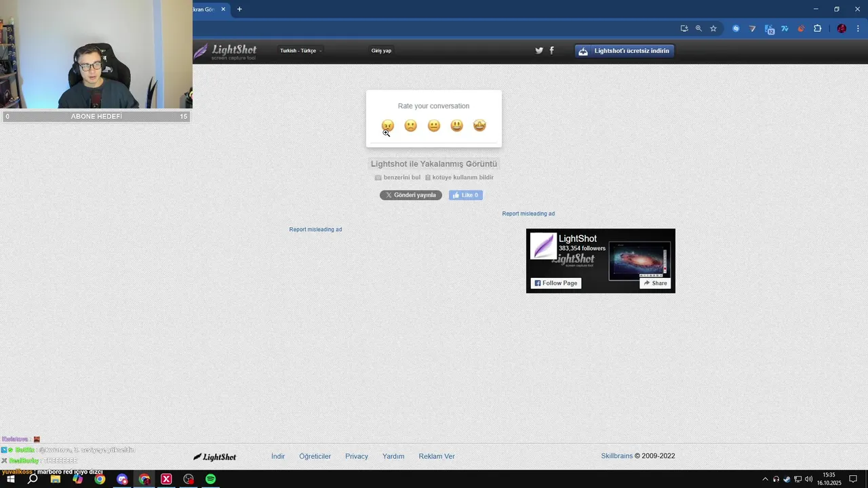This screenshot has height=488, width=868.
Task: Open OBS Studio from the taskbar
Action: (x=189, y=479)
